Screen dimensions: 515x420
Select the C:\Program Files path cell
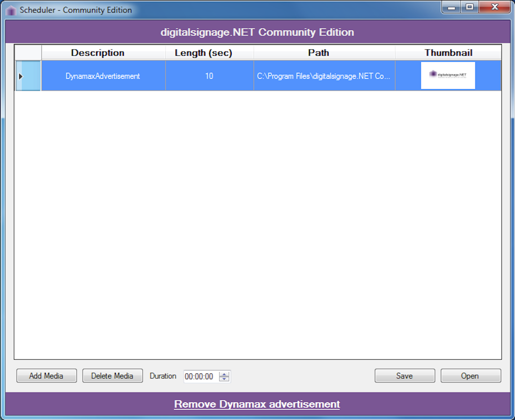(324, 75)
